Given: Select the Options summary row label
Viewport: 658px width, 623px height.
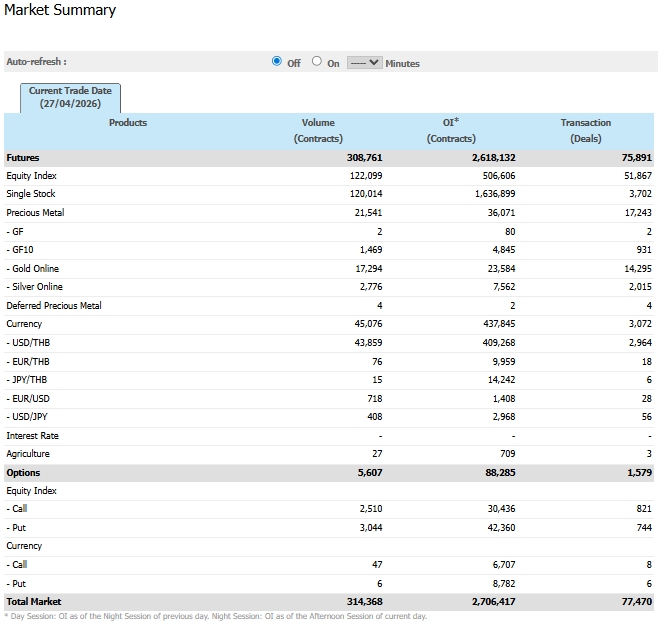Looking at the screenshot, I should click(x=23, y=473).
